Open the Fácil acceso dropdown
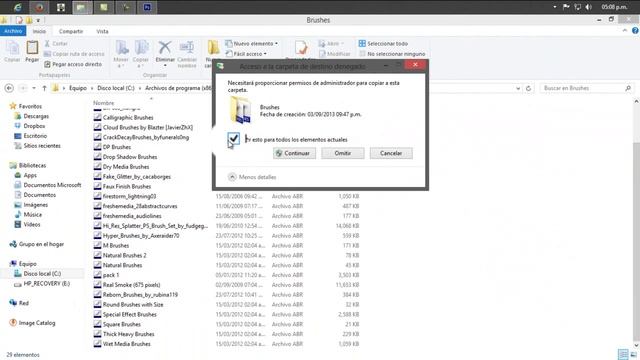The width and height of the screenshot is (640, 360). [x=246, y=54]
